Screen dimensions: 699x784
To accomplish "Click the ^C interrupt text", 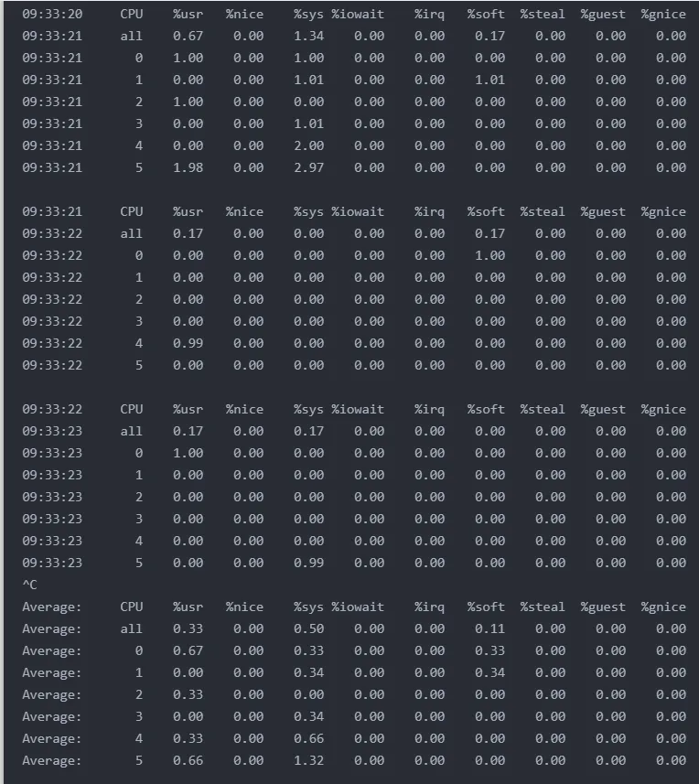I will 29,585.
